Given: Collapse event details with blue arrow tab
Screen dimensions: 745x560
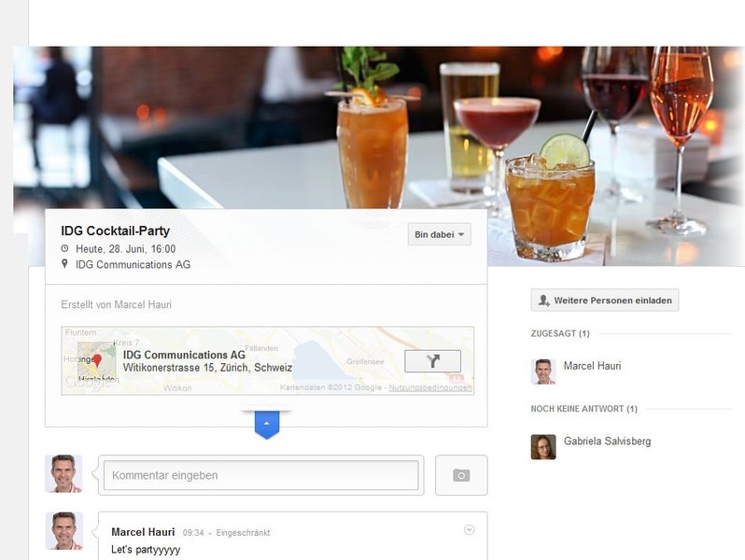Looking at the screenshot, I should point(267,424).
